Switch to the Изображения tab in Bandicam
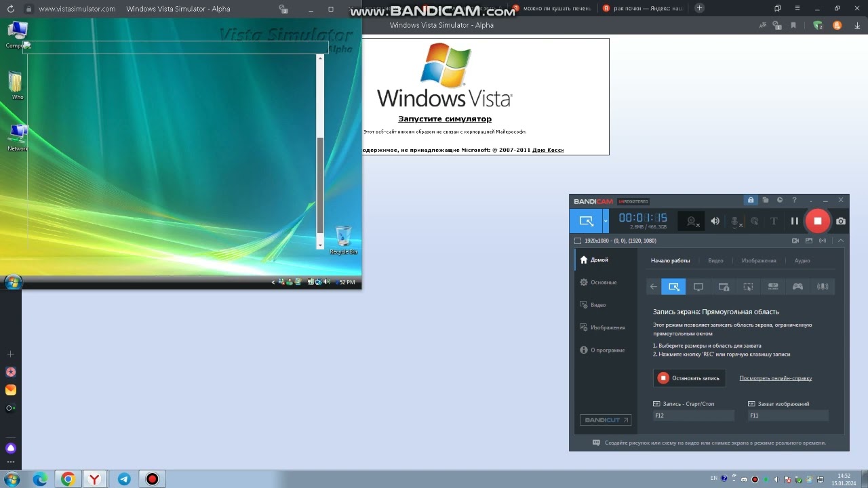Viewport: 868px width, 488px height. 759,260
